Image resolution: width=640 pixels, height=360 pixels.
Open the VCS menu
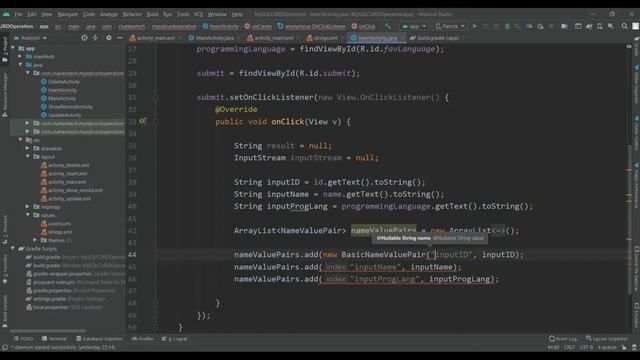(198, 14)
